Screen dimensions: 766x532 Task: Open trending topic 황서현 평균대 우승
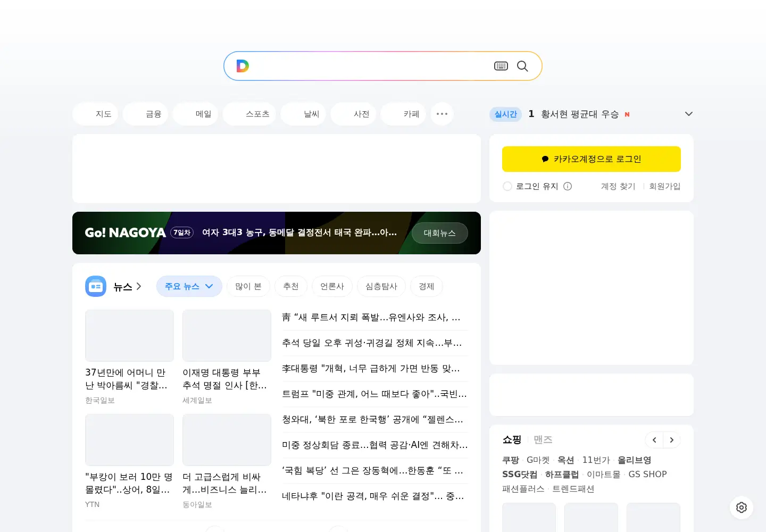[x=580, y=114]
